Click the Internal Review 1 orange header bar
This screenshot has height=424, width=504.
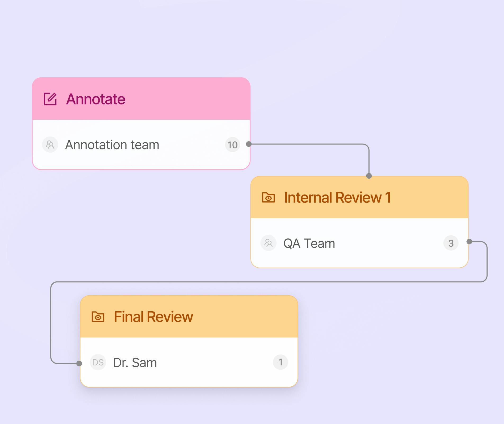coord(424,197)
